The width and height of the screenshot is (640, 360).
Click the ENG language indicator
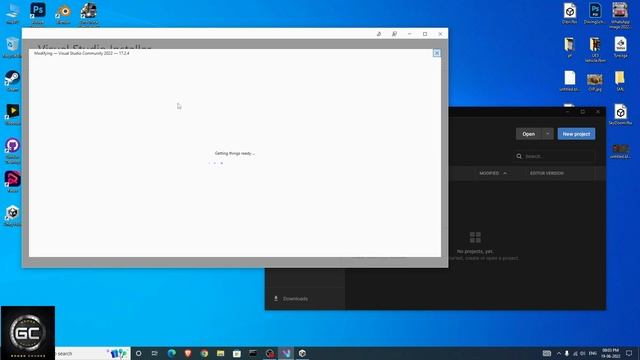click(593, 353)
